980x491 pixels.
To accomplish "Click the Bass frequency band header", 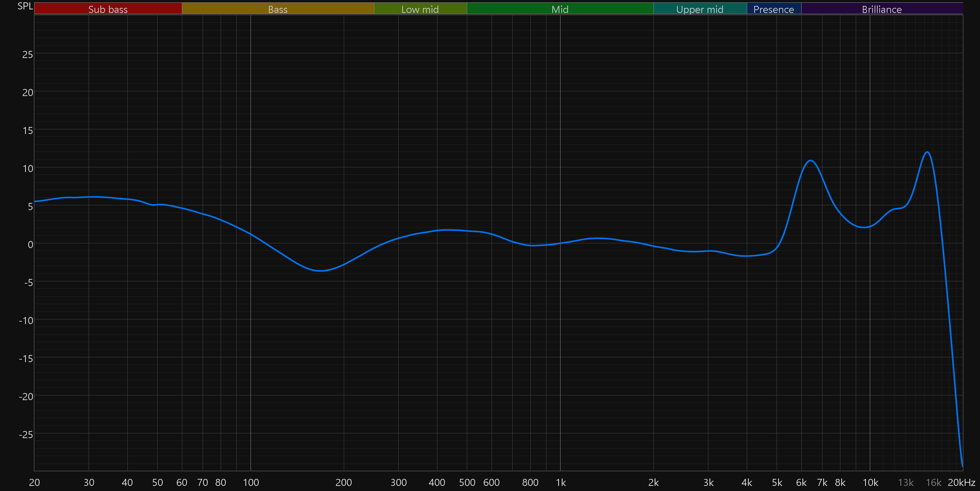I will point(278,9).
